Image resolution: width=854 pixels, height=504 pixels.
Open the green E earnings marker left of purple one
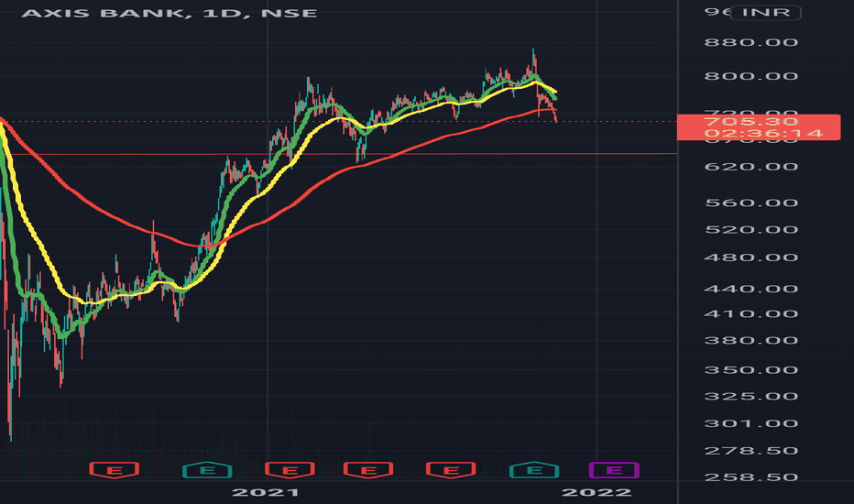click(534, 470)
